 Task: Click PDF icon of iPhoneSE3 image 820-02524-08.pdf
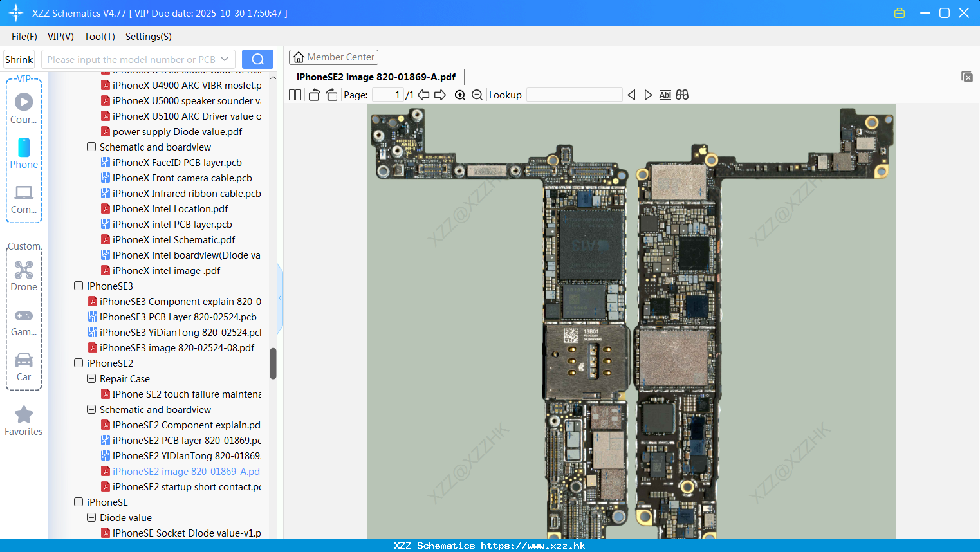(x=93, y=348)
